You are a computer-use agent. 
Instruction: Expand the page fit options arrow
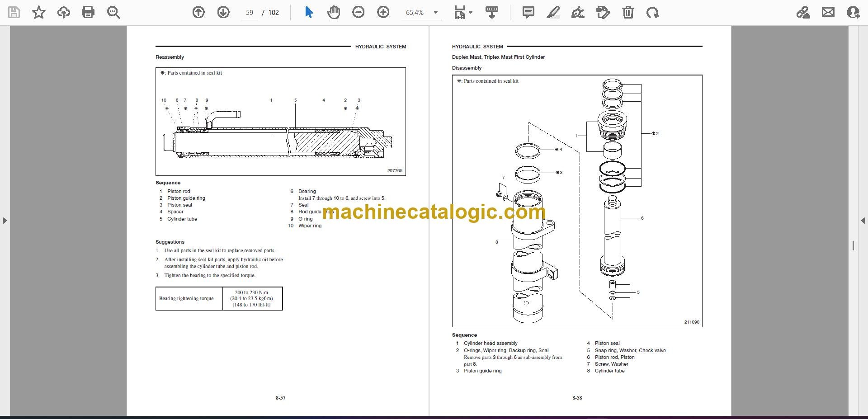click(471, 13)
